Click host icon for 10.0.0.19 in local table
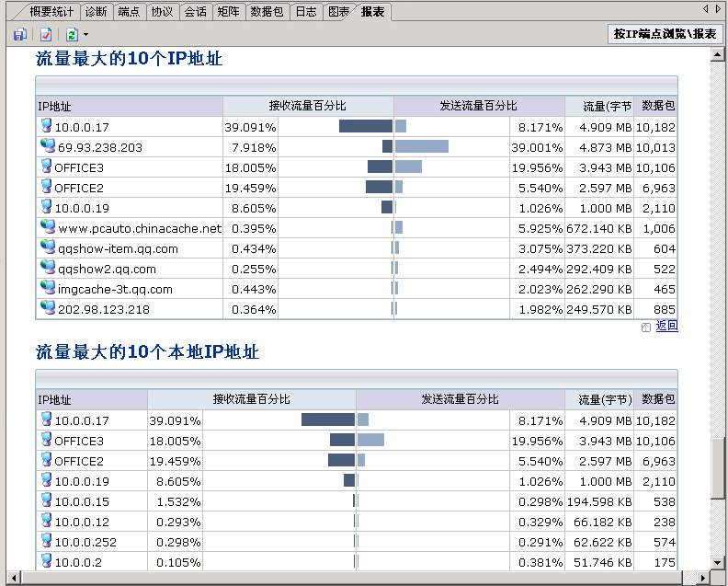The image size is (728, 586). (x=47, y=479)
